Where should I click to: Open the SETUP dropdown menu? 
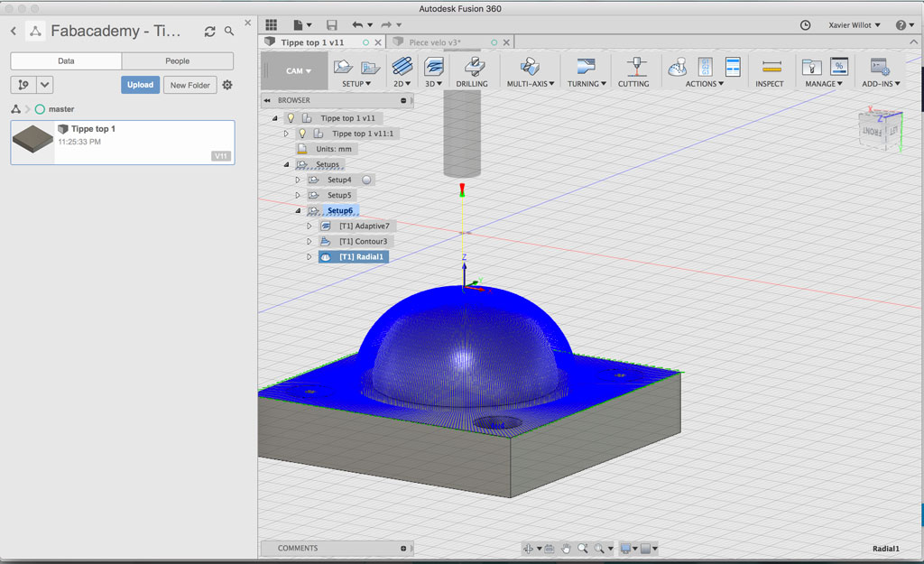(356, 84)
